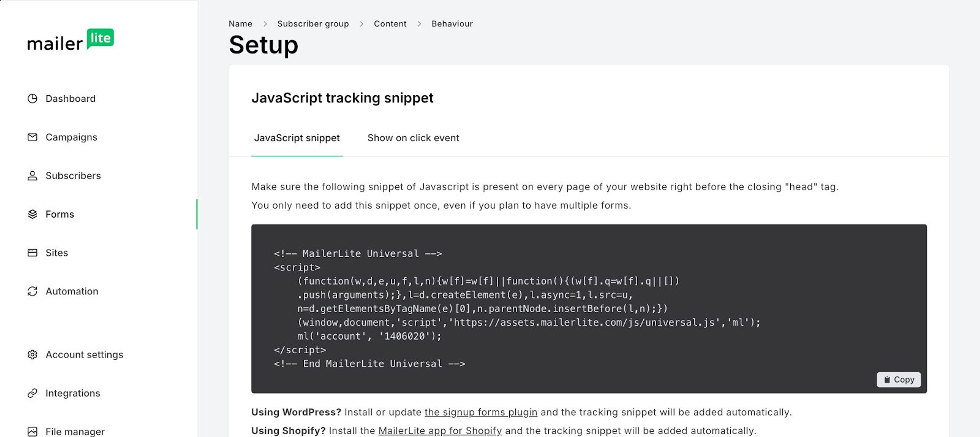
Task: Select the JavaScript snippet tab
Action: click(297, 138)
